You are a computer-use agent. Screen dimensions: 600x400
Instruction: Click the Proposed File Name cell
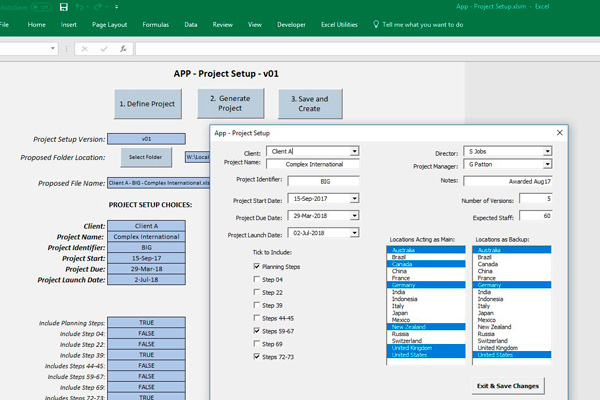[x=159, y=183]
